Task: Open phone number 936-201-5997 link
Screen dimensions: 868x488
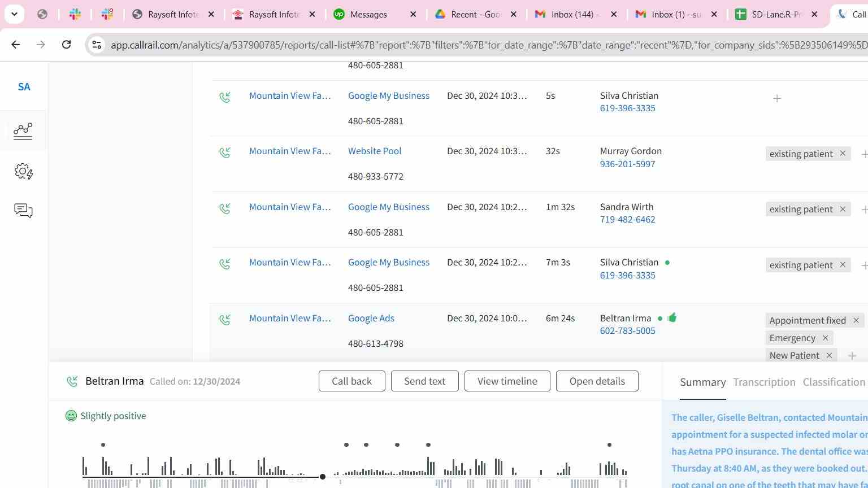Action: point(627,164)
